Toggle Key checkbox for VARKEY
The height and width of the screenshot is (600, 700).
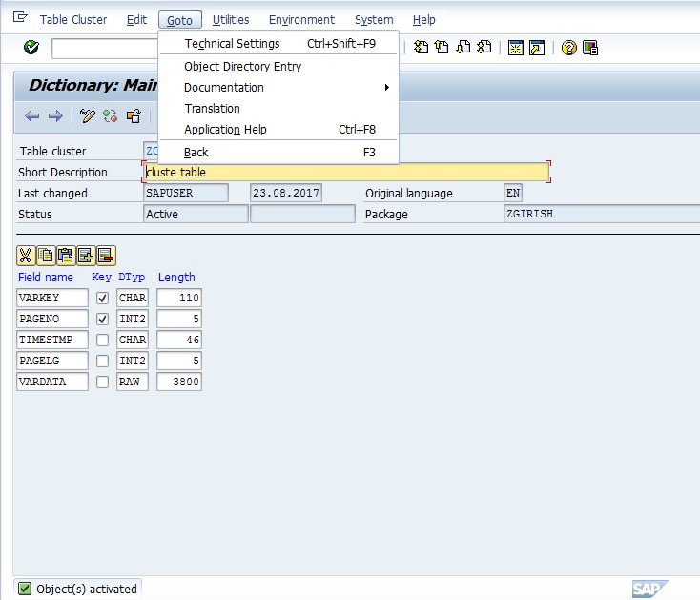tap(102, 298)
